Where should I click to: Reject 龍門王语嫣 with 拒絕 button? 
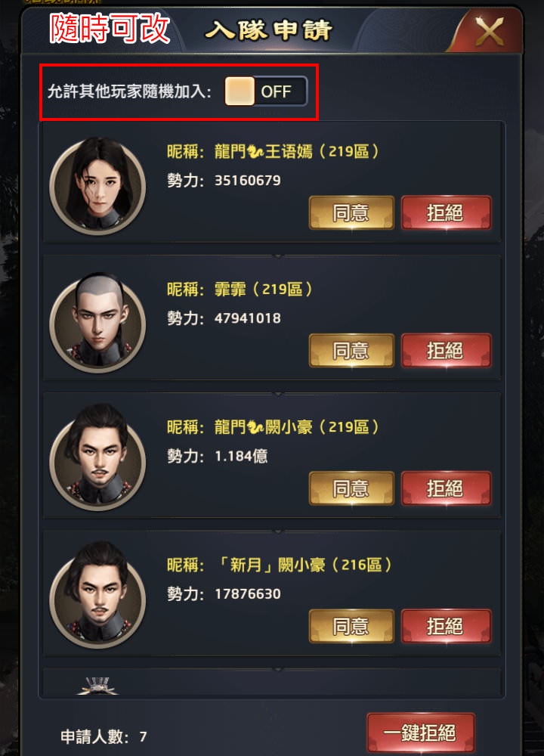pyautogui.click(x=446, y=212)
